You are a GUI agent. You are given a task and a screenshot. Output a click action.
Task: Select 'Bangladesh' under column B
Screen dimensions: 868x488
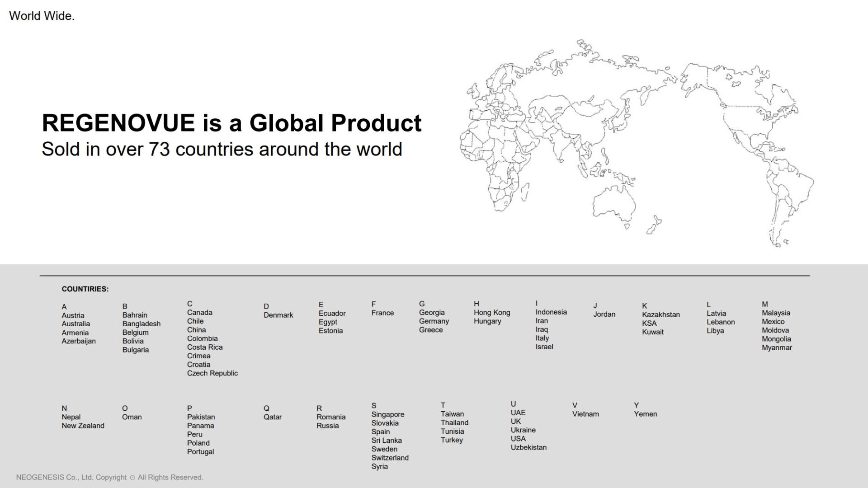click(x=142, y=324)
